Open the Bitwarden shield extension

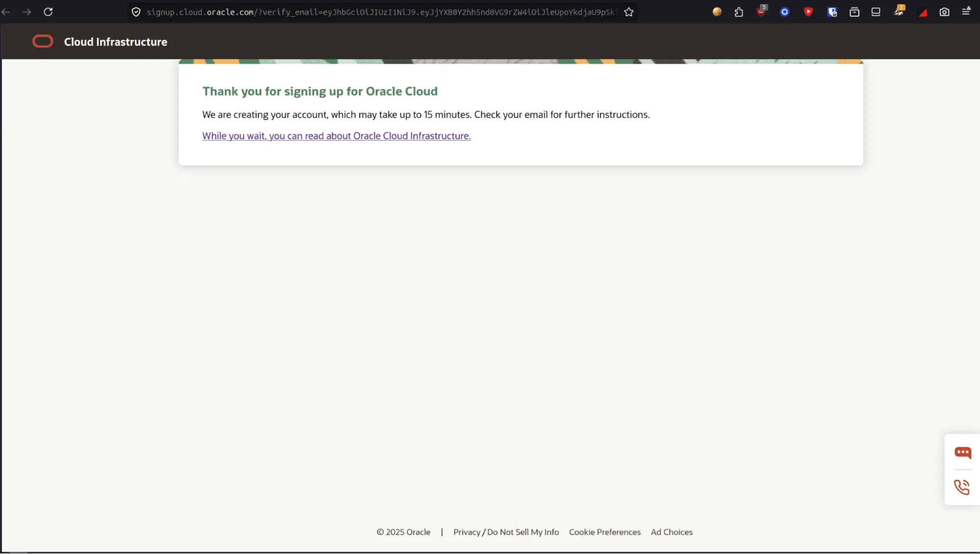pos(832,12)
